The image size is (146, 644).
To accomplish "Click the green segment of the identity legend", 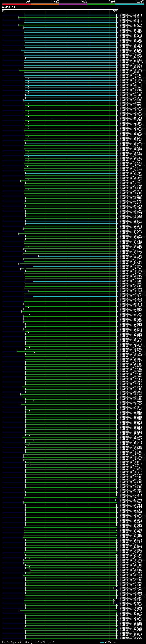I will pos(101,4).
